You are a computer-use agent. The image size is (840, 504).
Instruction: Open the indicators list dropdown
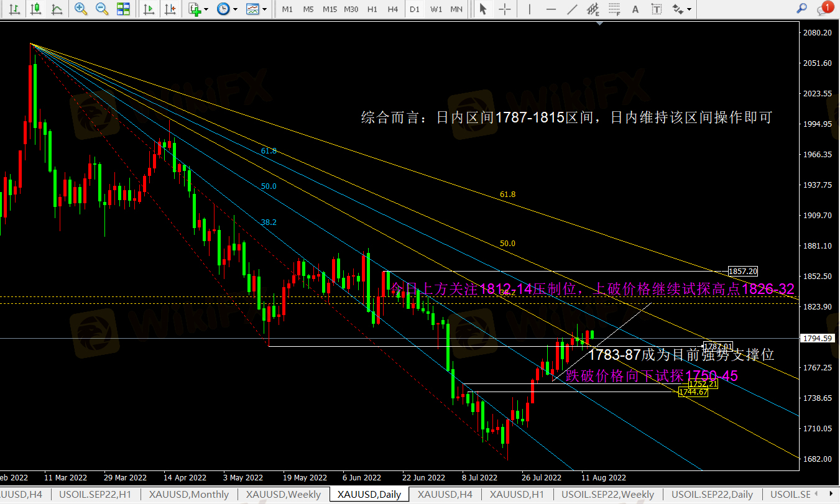[x=199, y=9]
